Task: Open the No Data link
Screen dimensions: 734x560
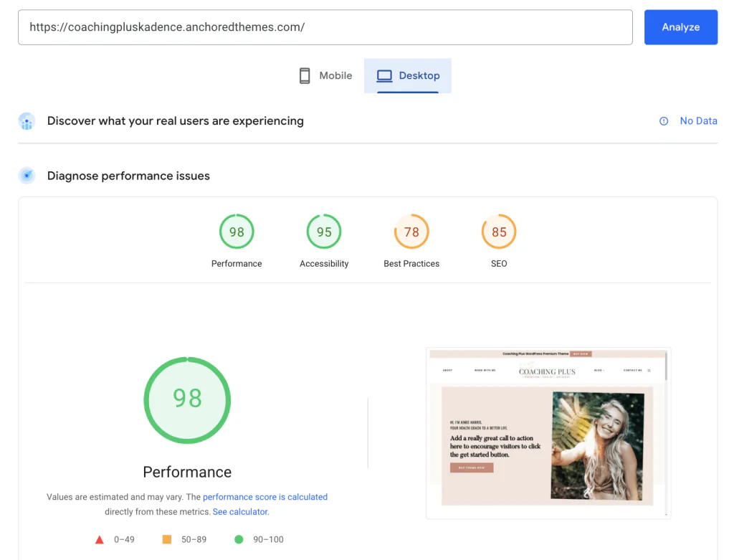Action: point(698,120)
